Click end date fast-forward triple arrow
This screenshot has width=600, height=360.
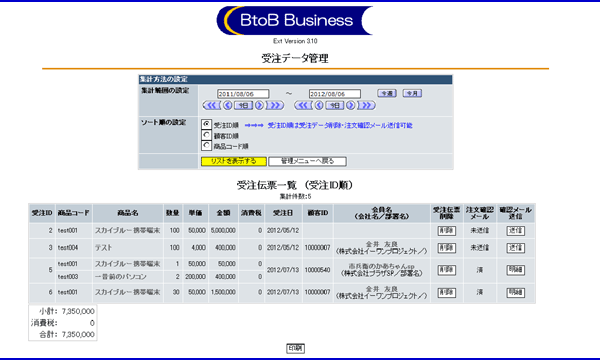click(366, 105)
